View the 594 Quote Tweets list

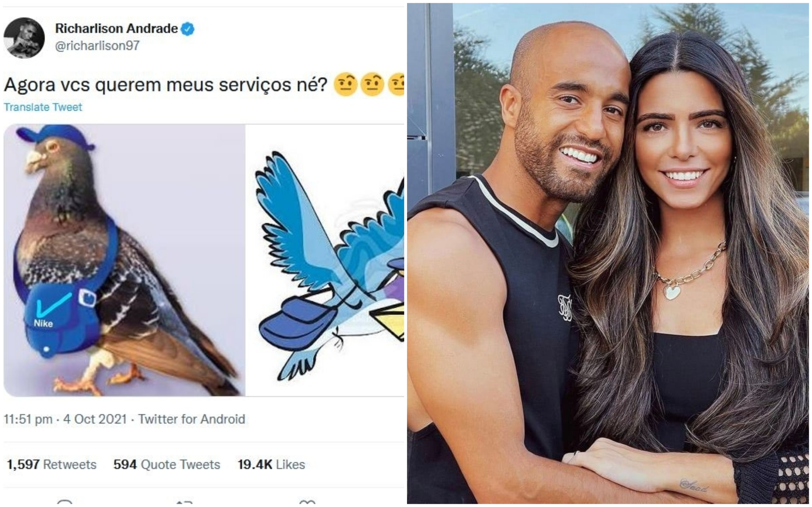167,465
